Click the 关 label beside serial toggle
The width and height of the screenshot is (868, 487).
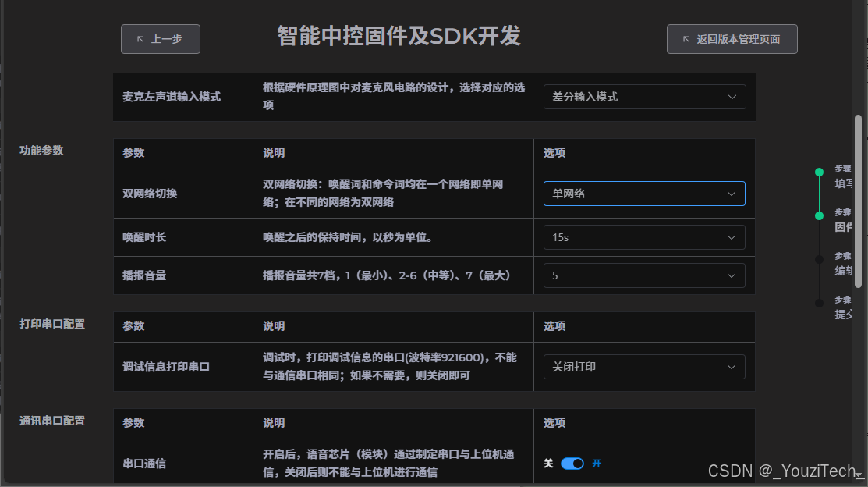(548, 463)
